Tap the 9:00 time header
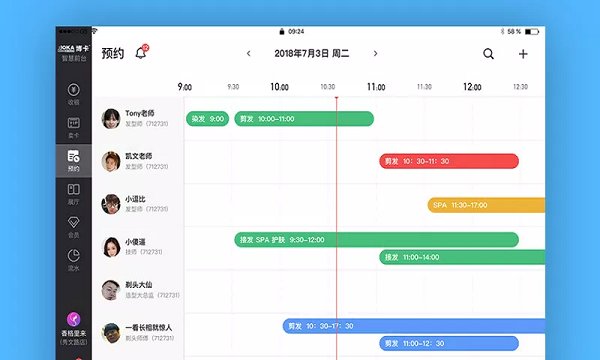Viewport: 600px width, 360px height. pos(184,87)
